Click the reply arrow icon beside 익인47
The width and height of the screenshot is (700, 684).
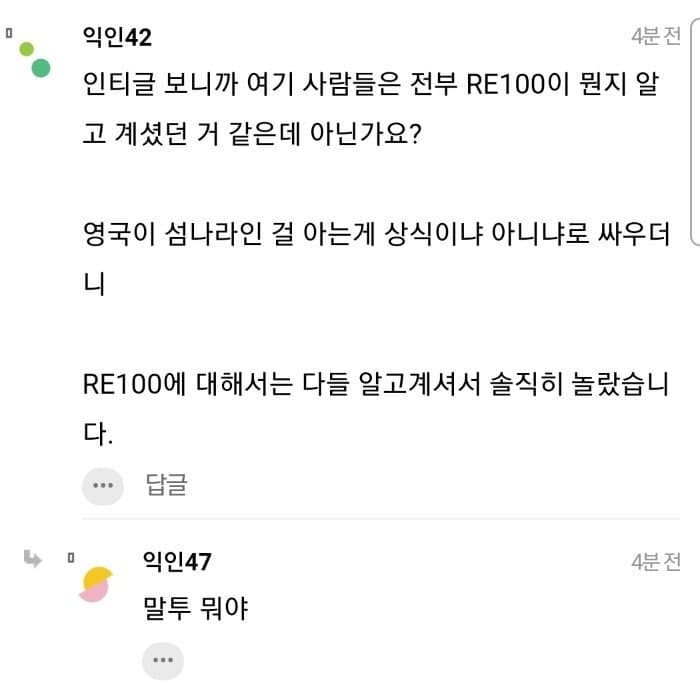(x=33, y=559)
